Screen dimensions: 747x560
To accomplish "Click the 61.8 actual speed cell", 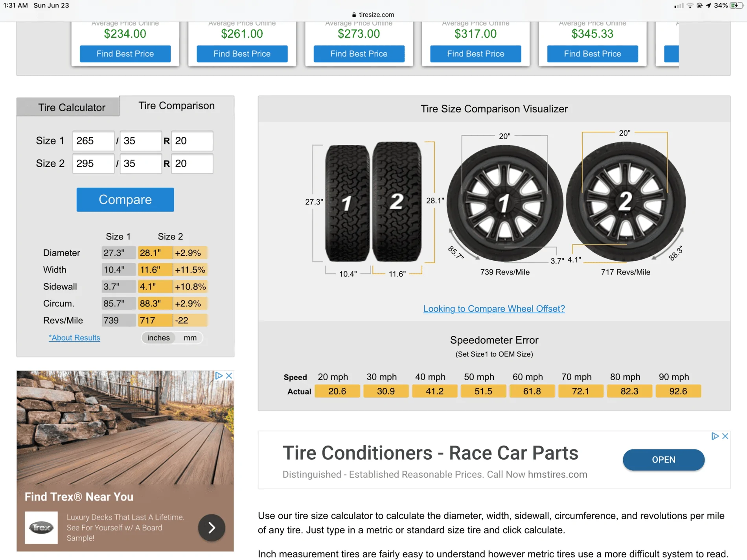I will point(532,391).
